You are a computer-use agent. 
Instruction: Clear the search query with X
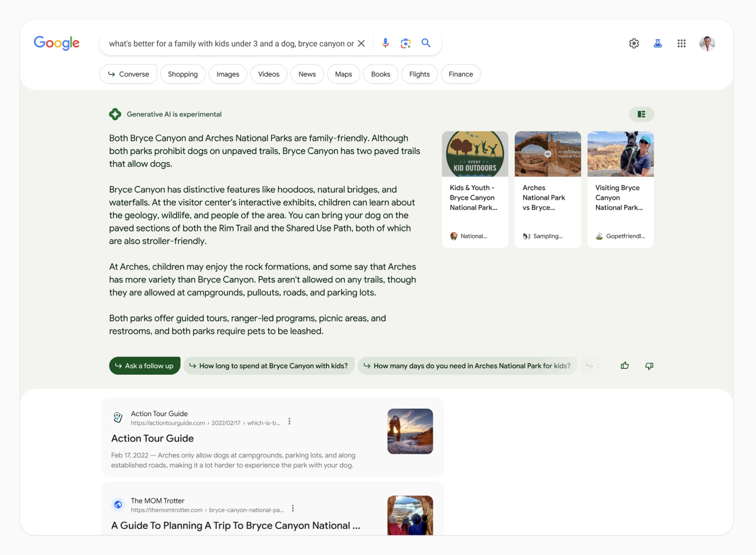coord(361,43)
